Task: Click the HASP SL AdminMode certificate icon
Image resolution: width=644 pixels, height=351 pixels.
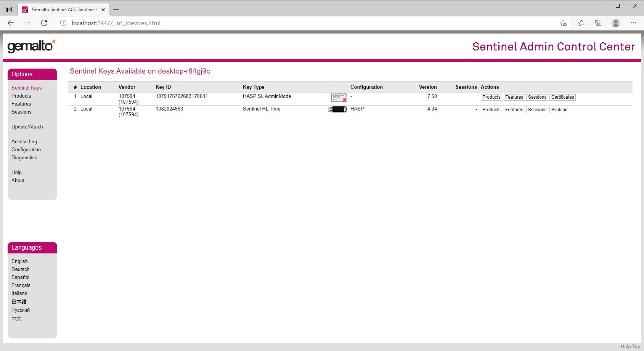Action: [x=339, y=98]
